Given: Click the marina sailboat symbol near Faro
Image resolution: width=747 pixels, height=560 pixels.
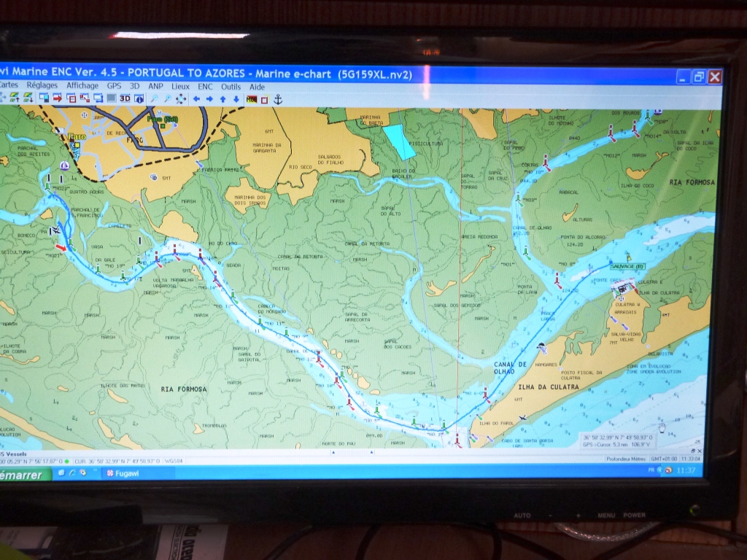Looking at the screenshot, I should pos(65,166).
